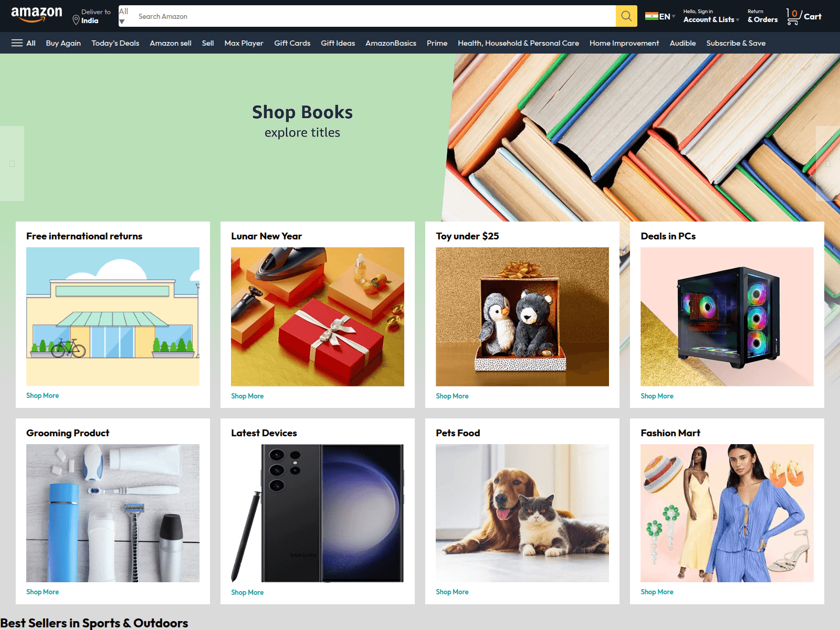Open the hamburger All menu
The width and height of the screenshot is (840, 630).
[x=24, y=43]
